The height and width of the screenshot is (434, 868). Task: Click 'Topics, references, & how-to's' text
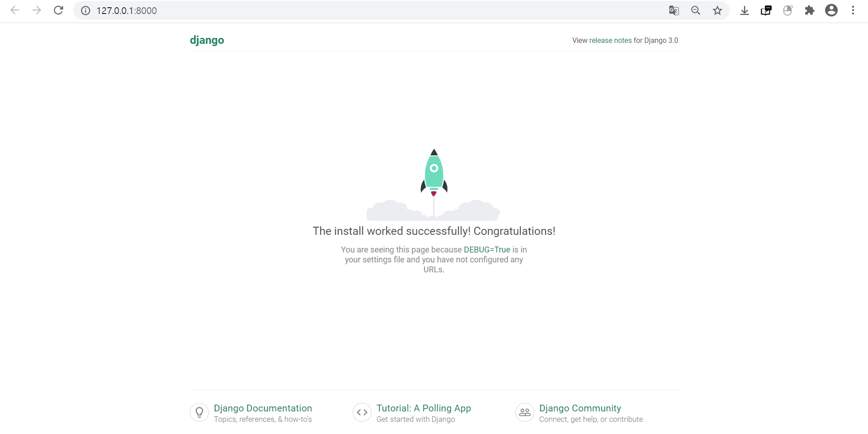tap(263, 419)
